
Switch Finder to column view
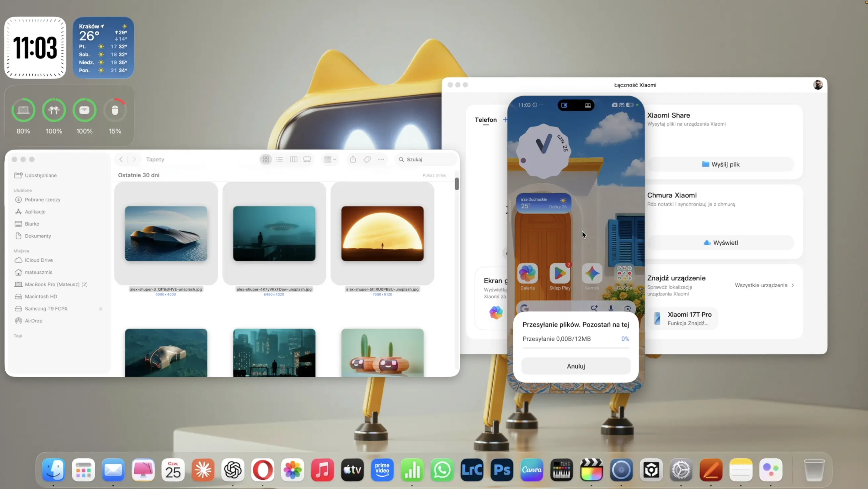[x=293, y=159]
